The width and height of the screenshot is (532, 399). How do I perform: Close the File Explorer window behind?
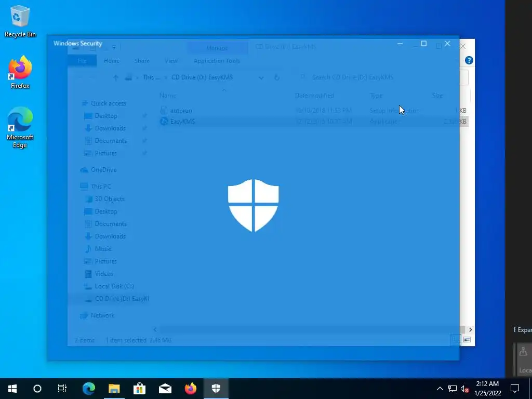(463, 46)
